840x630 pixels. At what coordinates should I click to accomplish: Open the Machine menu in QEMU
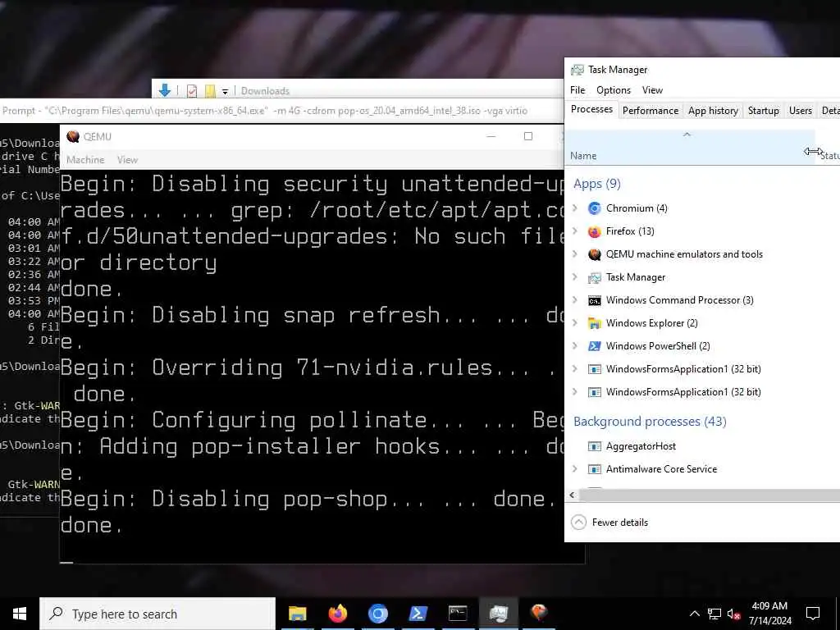tap(85, 160)
